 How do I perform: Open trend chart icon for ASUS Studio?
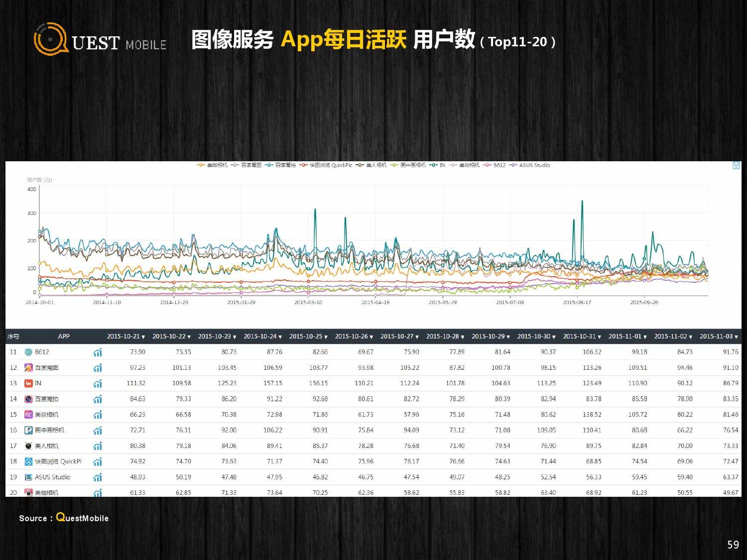coord(98,477)
